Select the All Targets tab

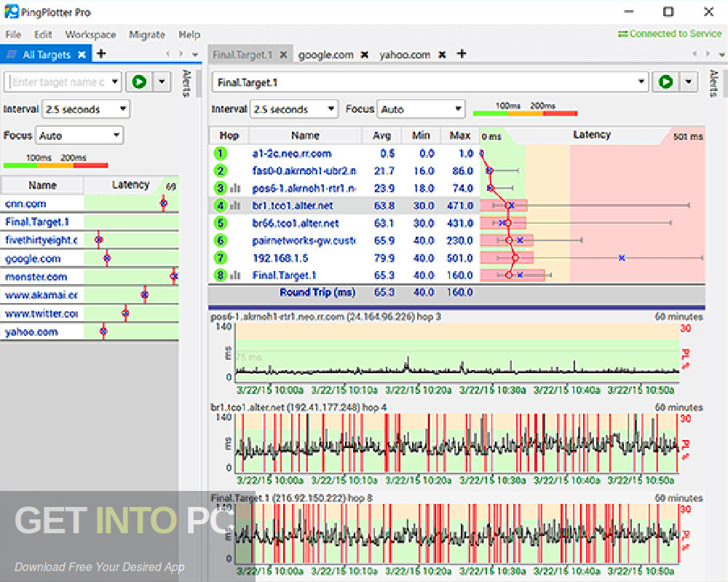click(x=47, y=55)
